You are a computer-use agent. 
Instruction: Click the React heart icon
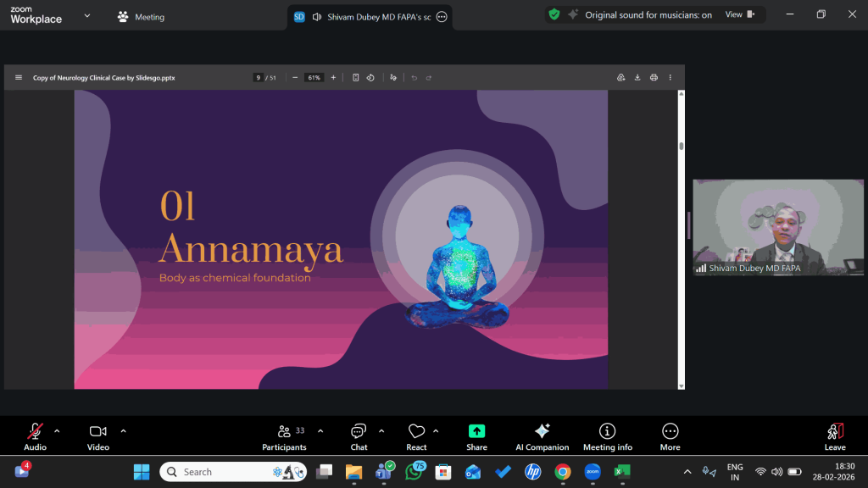(x=416, y=436)
